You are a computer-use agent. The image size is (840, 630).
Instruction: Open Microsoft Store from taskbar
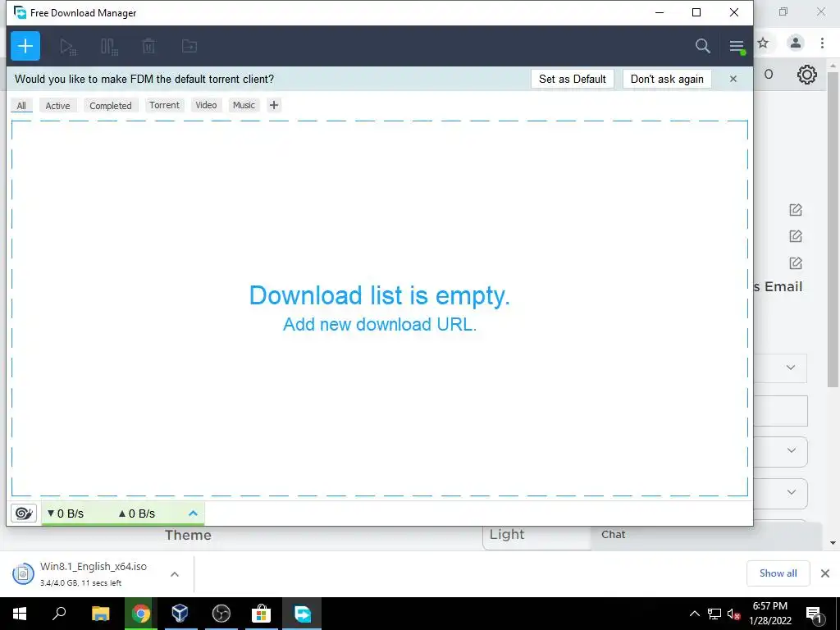(262, 614)
